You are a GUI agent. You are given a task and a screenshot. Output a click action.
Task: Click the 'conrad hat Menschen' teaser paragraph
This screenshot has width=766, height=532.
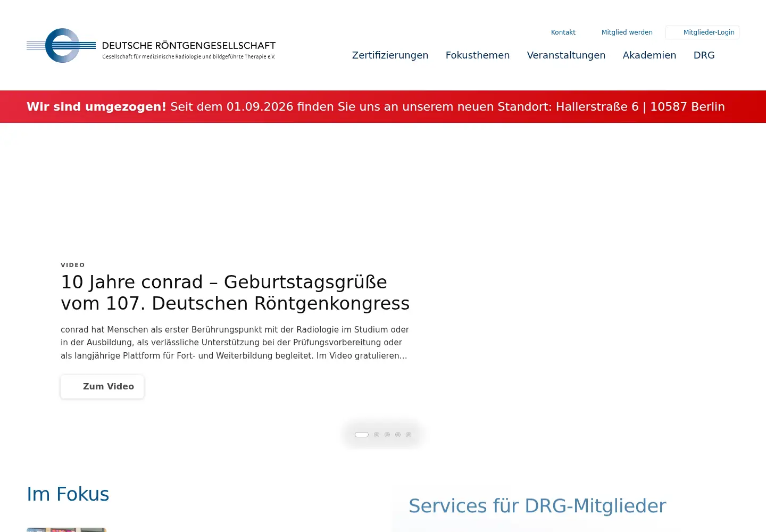(235, 343)
